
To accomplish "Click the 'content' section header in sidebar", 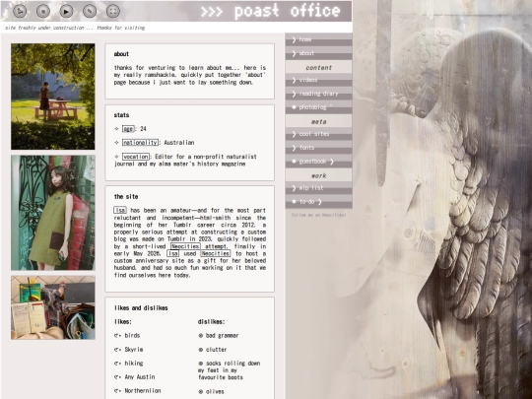I will coord(318,68).
